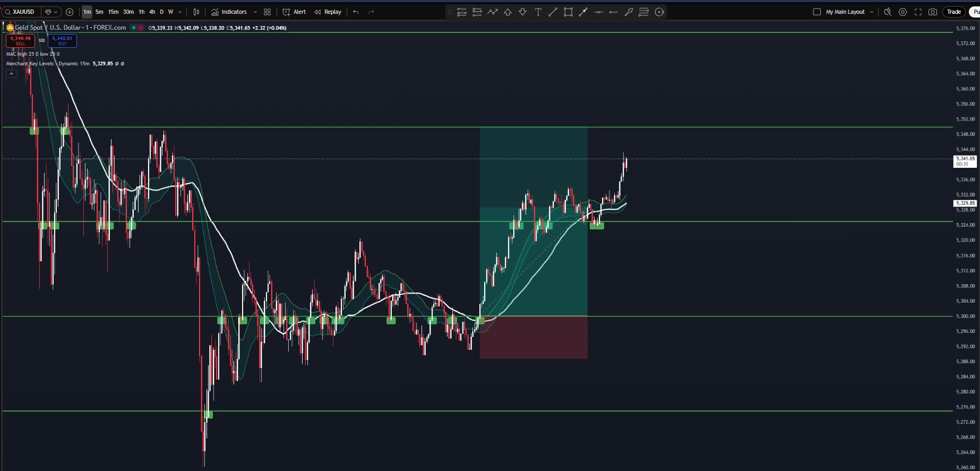This screenshot has width=980, height=471.
Task: Toggle the layout setup square icon
Action: (817, 12)
